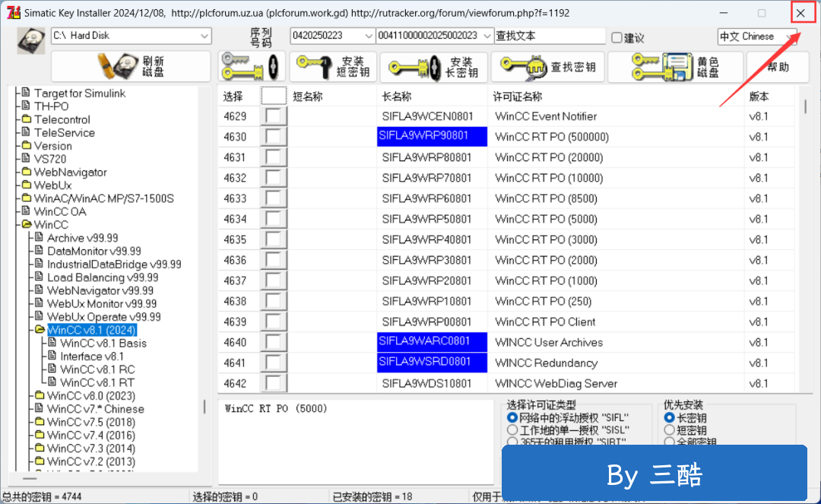Viewport: 821px width, 504px height.
Task: Select the WinCC v8.1 RC tree item
Action: pos(97,369)
